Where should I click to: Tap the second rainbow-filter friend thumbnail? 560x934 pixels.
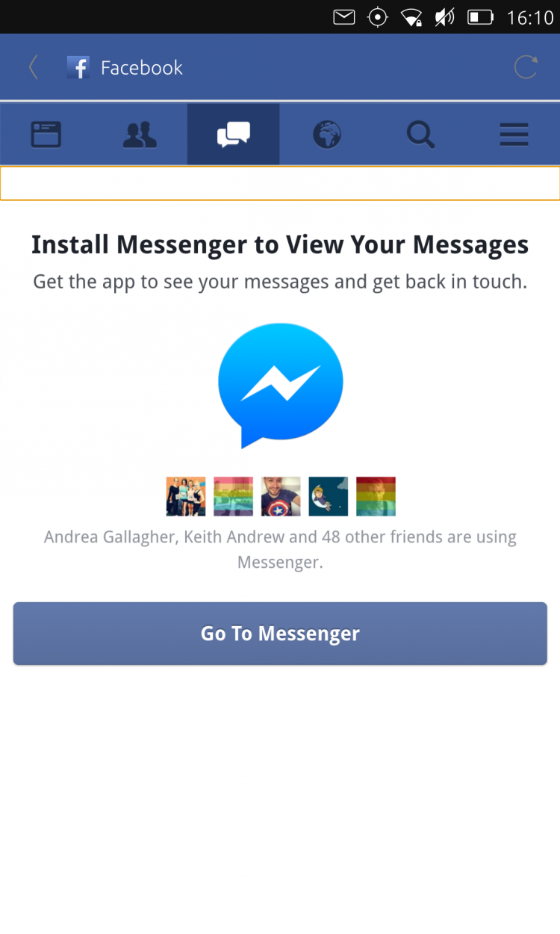coord(233,496)
